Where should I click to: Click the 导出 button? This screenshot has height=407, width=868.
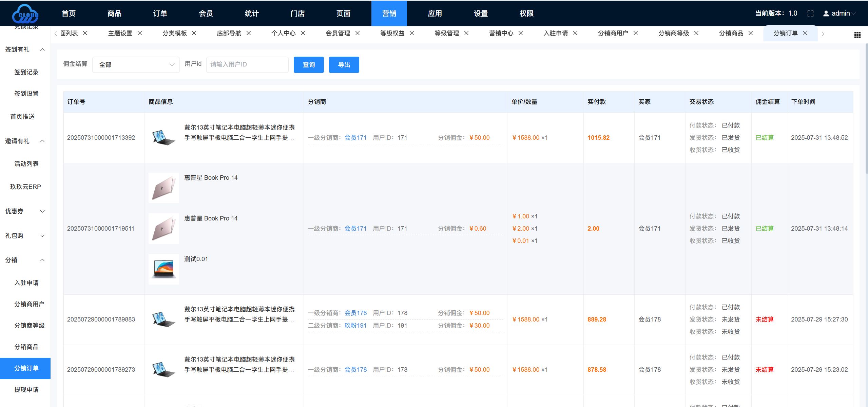click(x=344, y=65)
